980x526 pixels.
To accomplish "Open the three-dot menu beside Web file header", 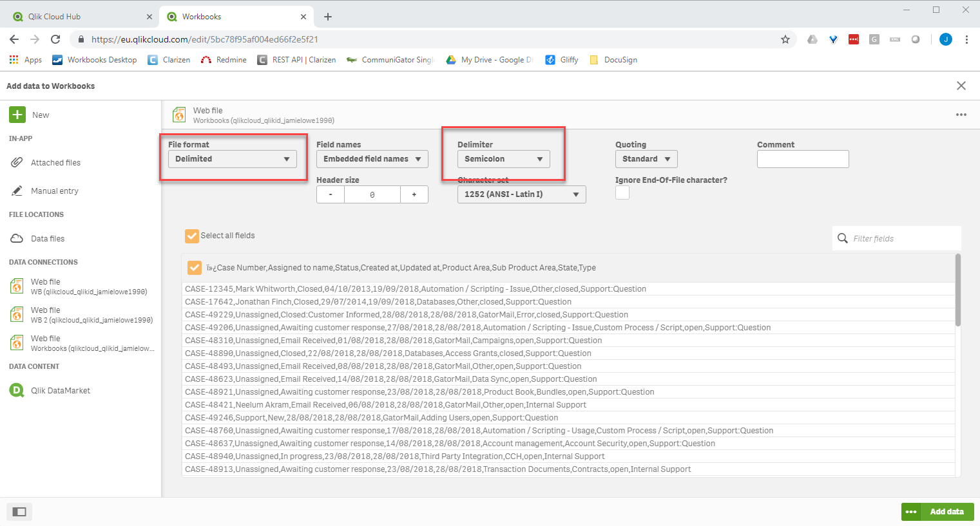I will coord(961,115).
